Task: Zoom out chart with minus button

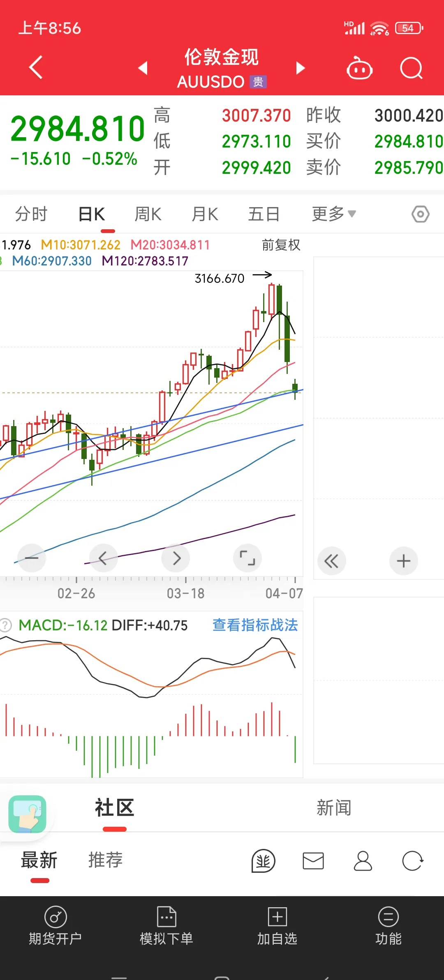Action: [32, 558]
